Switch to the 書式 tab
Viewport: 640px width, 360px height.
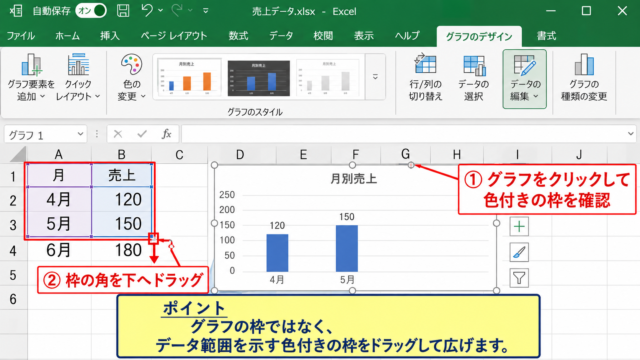tap(546, 36)
